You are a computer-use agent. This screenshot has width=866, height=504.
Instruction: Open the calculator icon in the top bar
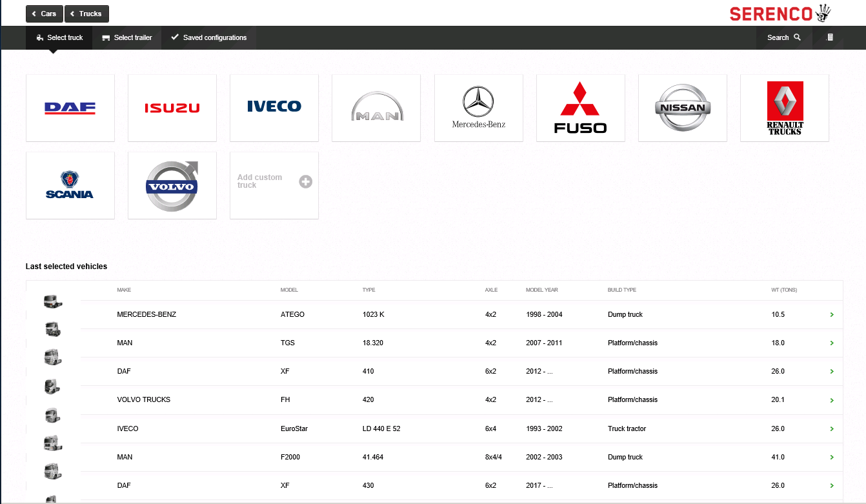[x=831, y=37]
